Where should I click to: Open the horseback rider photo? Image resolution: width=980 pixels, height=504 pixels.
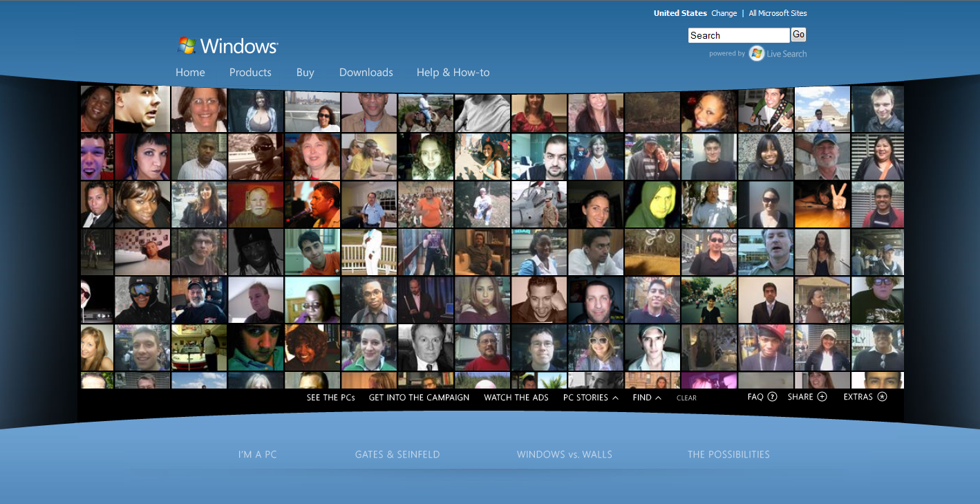426,113
